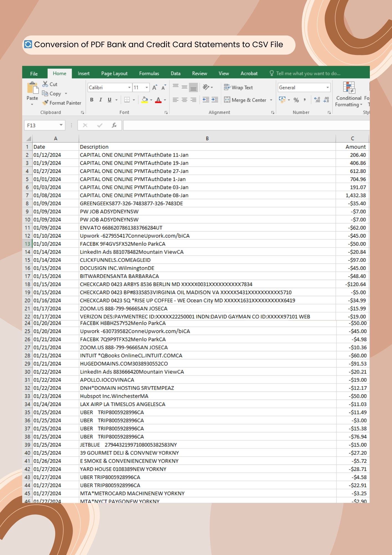Viewport: 392px width, 555px height.
Task: Toggle Italic formatting
Action: (101, 100)
